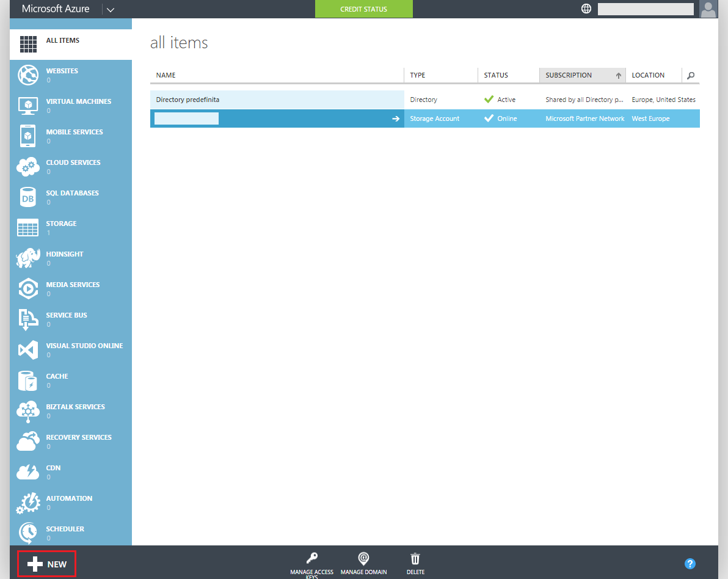Image resolution: width=728 pixels, height=579 pixels.
Task: Click the globe language icon
Action: [586, 9]
